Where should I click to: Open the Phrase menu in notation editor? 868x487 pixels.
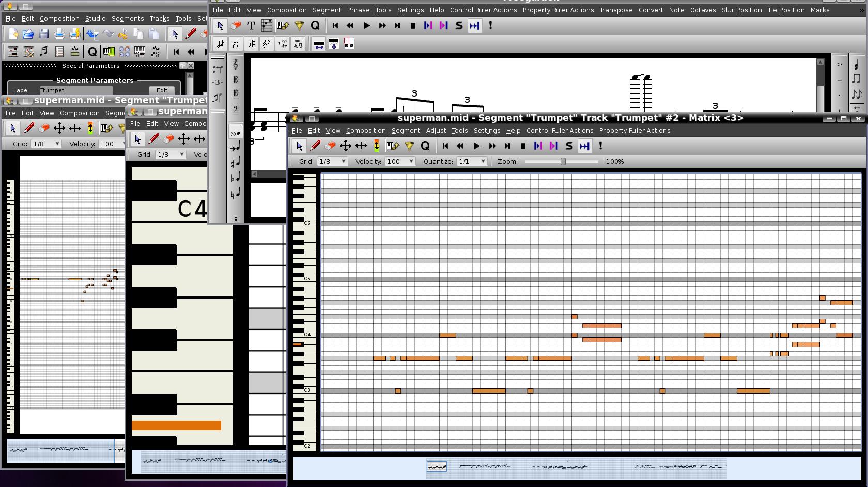(x=358, y=10)
